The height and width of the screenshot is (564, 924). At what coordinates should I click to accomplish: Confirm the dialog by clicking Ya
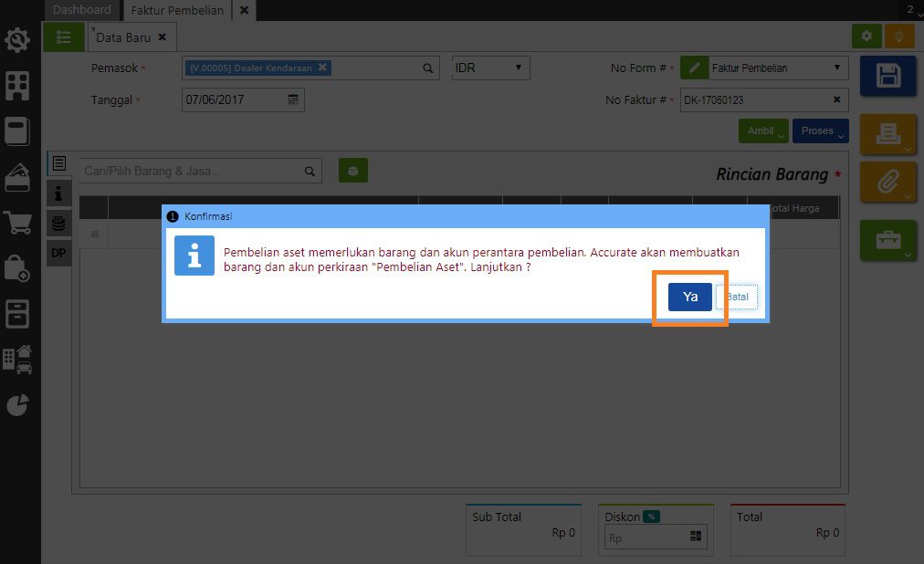pos(689,297)
